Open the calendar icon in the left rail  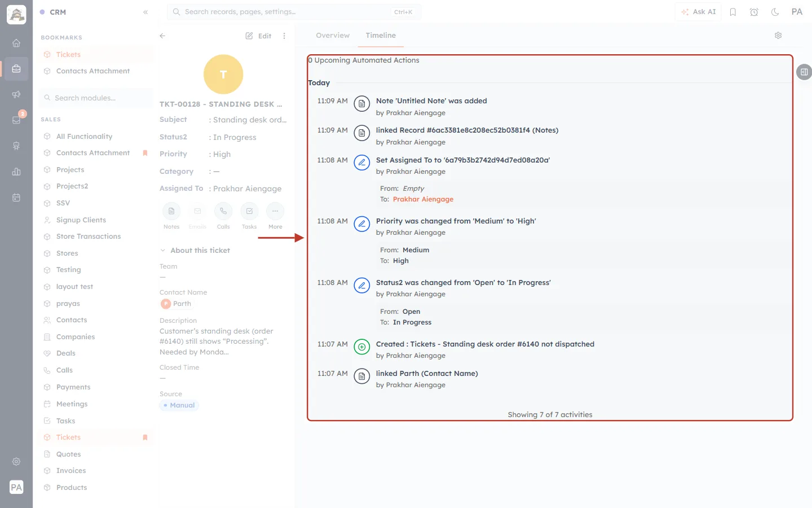click(x=16, y=198)
